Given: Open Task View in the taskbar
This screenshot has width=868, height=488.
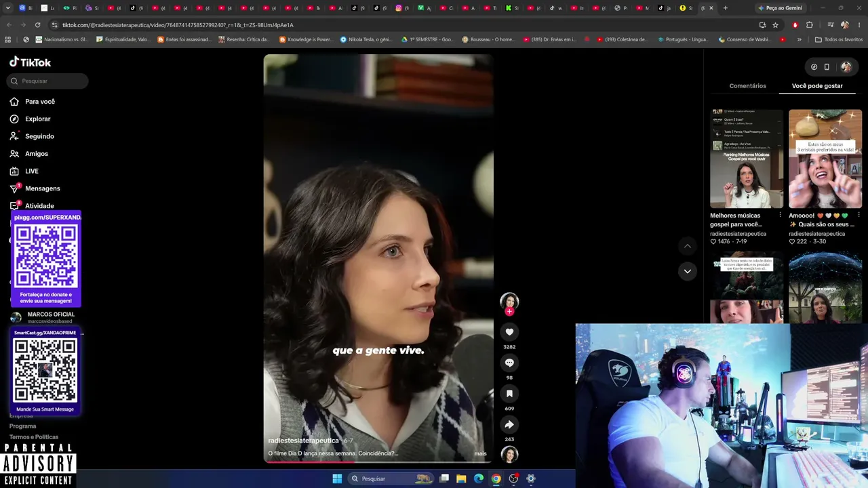Looking at the screenshot, I should 444,479.
